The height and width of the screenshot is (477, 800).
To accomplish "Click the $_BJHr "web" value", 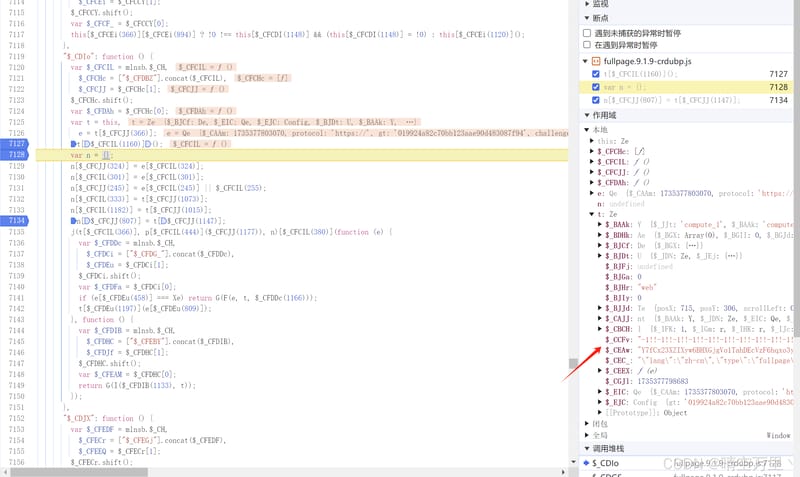I will (647, 287).
